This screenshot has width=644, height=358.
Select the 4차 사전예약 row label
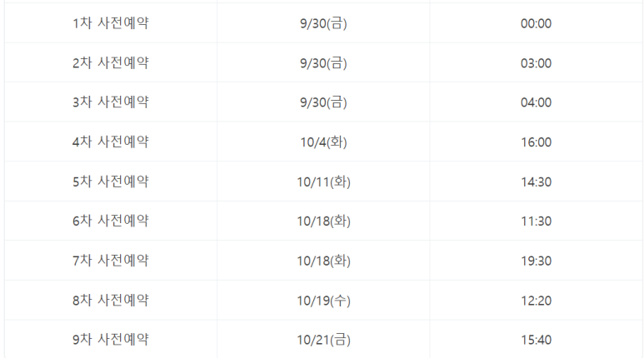(111, 142)
